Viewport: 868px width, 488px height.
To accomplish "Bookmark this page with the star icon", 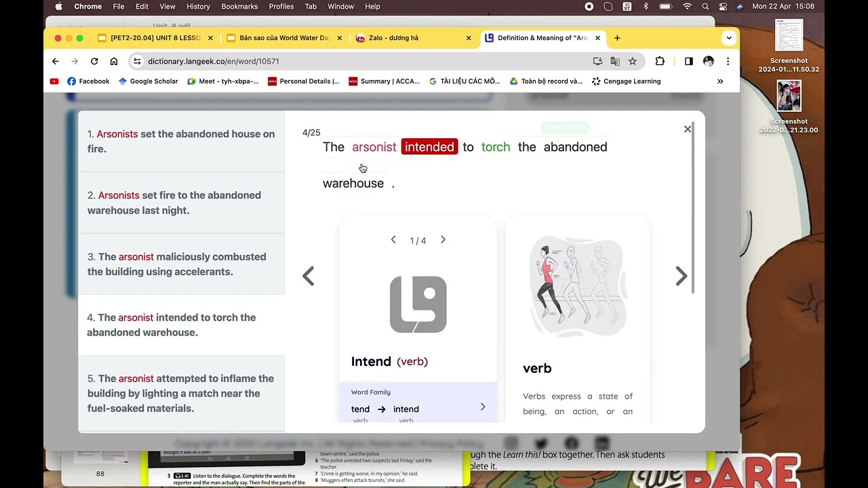I will coord(633,61).
